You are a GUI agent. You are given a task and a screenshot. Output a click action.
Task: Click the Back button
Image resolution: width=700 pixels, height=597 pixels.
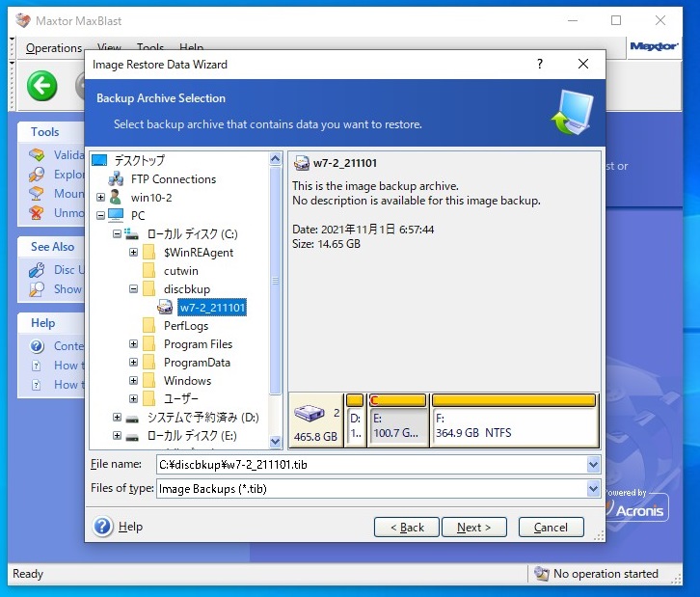pos(407,528)
